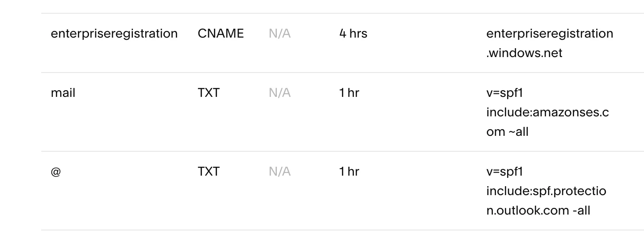644x238 pixels.
Task: Select the 4 hrs TTL value
Action: (353, 34)
